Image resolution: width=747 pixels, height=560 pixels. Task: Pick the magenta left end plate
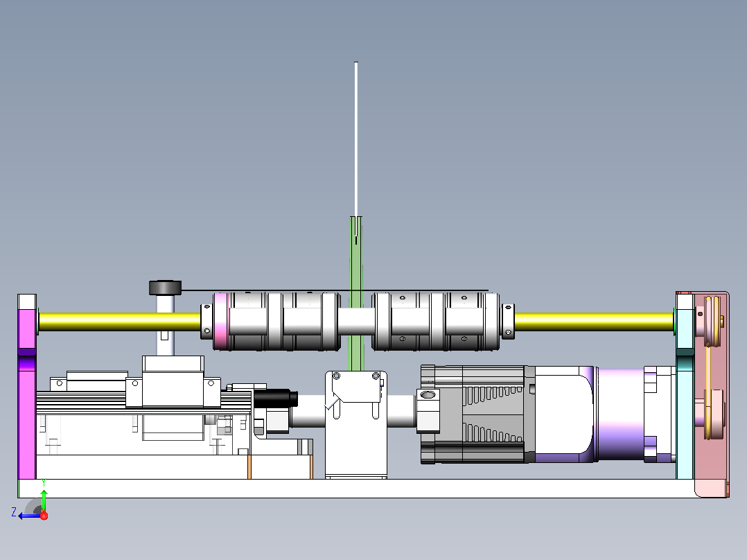click(27, 387)
